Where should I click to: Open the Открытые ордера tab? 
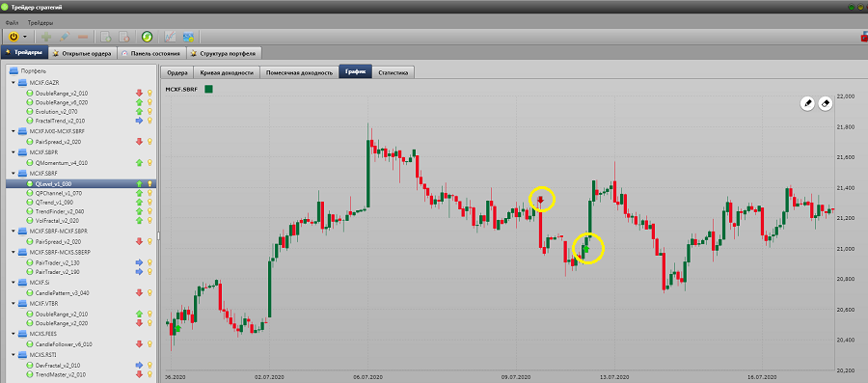pyautogui.click(x=83, y=53)
